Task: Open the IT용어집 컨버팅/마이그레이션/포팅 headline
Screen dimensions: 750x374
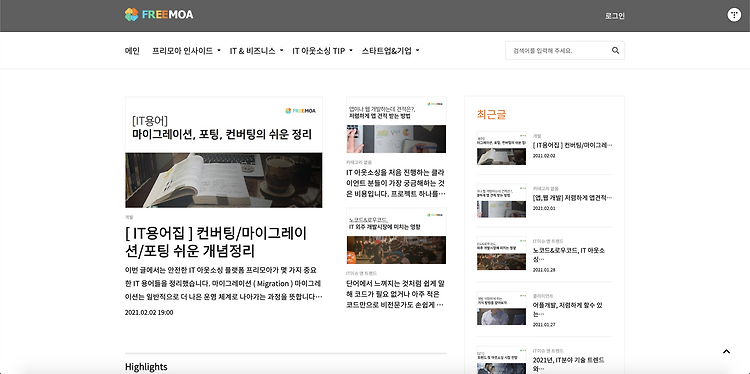Action: 216,242
